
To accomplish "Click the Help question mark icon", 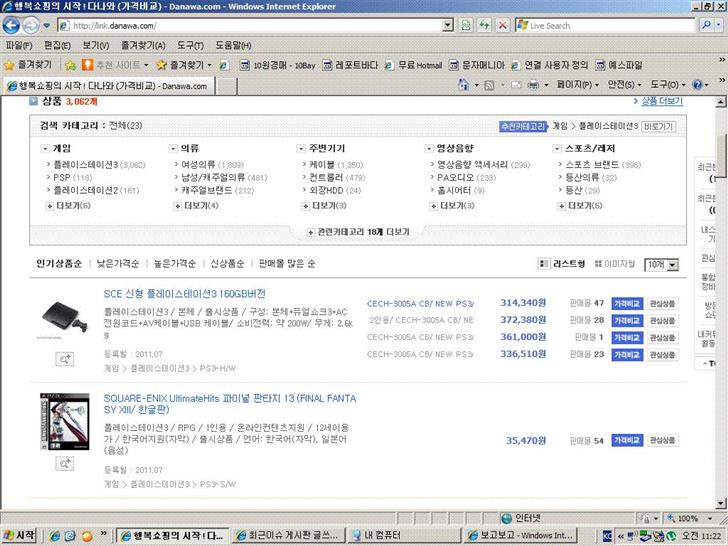I will pyautogui.click(x=697, y=85).
